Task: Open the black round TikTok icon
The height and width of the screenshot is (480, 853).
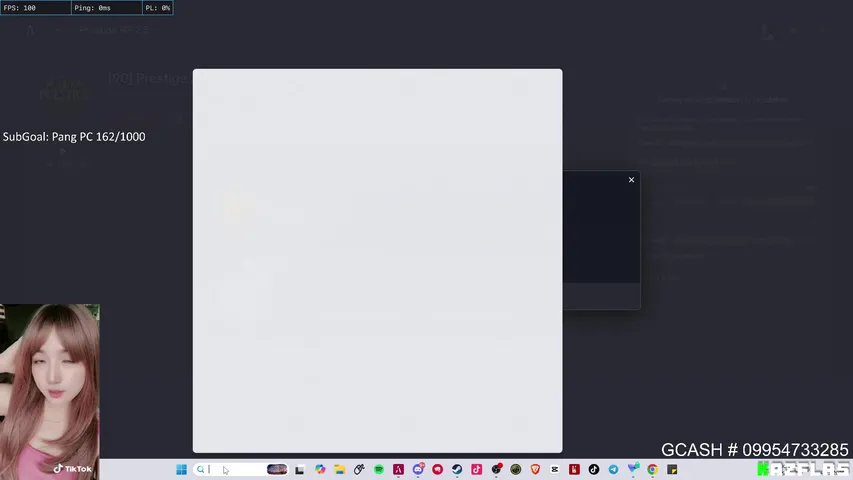Action: (x=594, y=469)
